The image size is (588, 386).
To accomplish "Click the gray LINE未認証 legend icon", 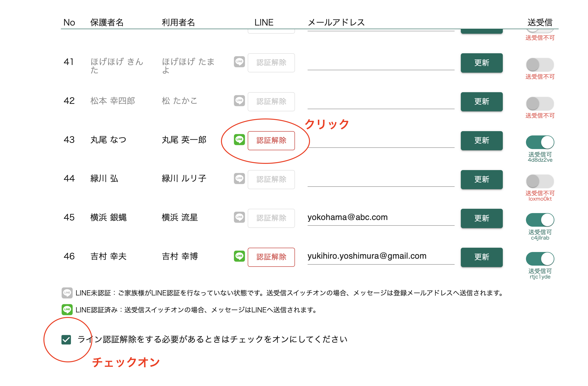I will point(67,293).
